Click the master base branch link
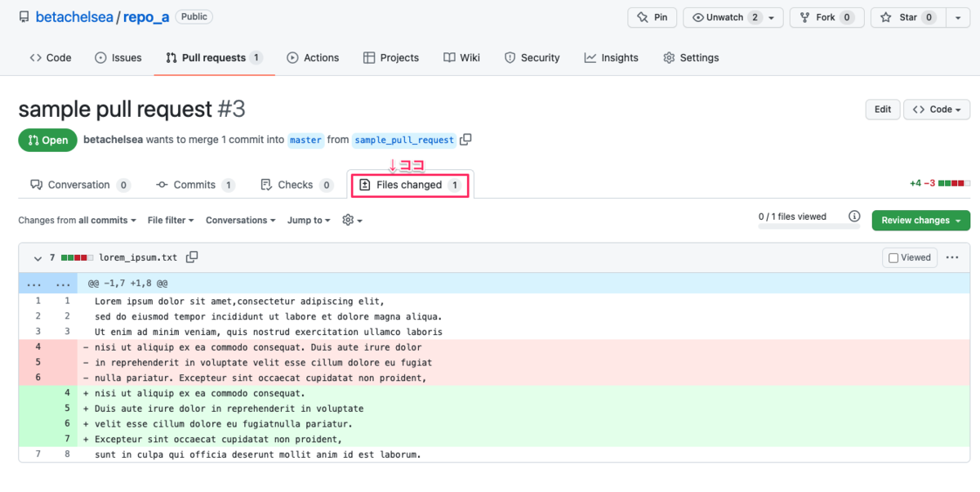980x492 pixels. [305, 140]
